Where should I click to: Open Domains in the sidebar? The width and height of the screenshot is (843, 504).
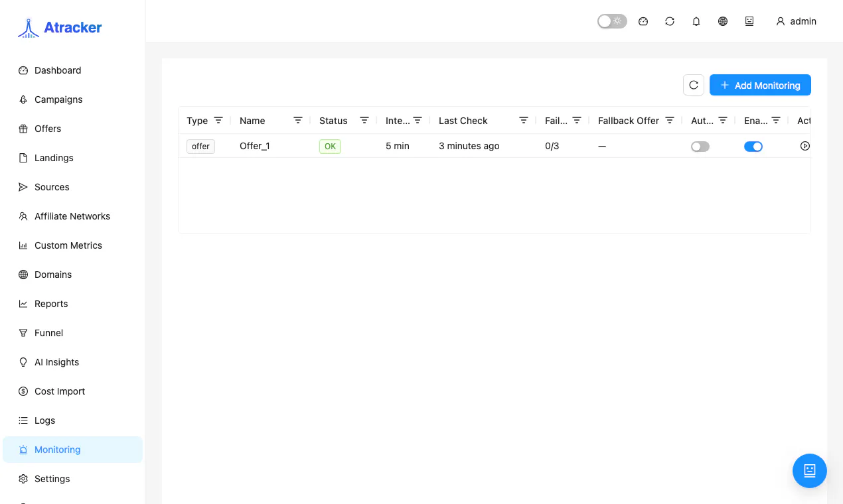tap(73, 275)
